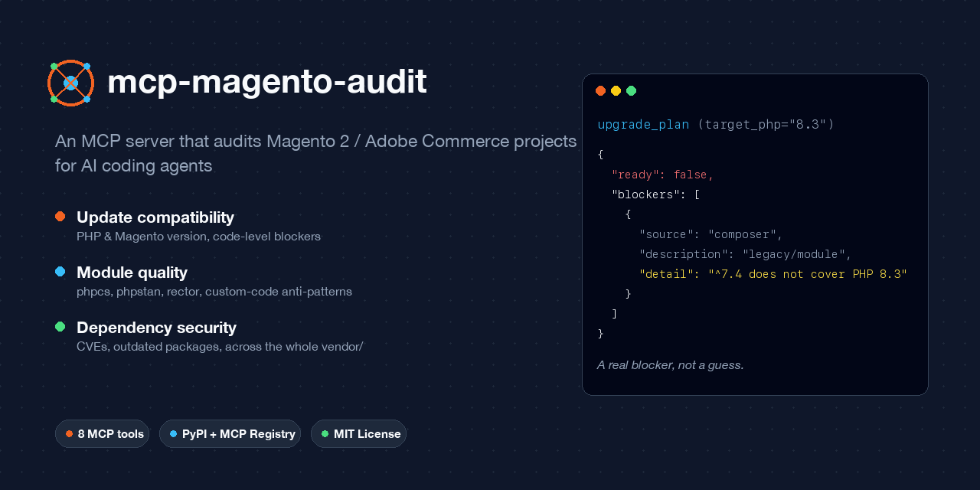Viewport: 980px width, 490px height.
Task: Select the 8 MCP tools badge
Action: tap(103, 434)
